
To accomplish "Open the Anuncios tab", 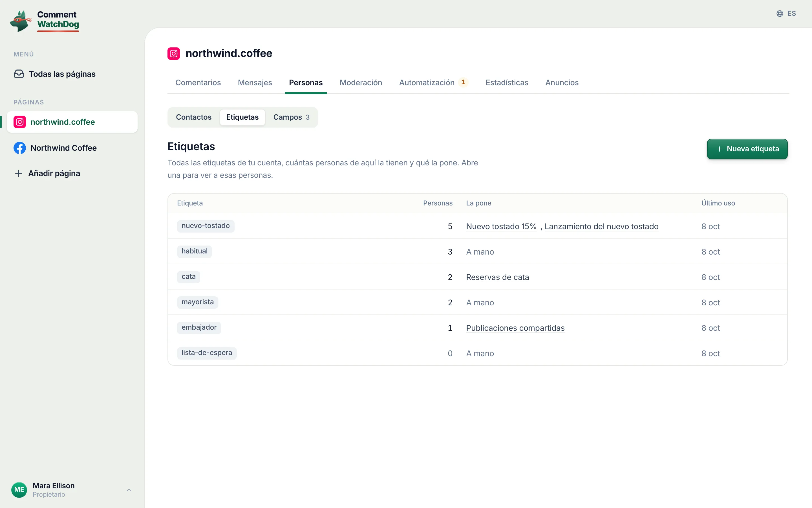I will click(562, 83).
